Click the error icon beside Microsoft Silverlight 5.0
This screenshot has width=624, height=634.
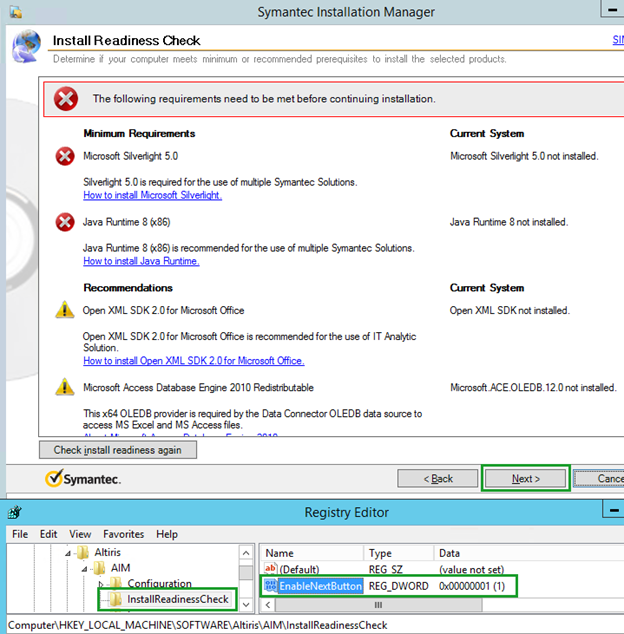point(65,156)
